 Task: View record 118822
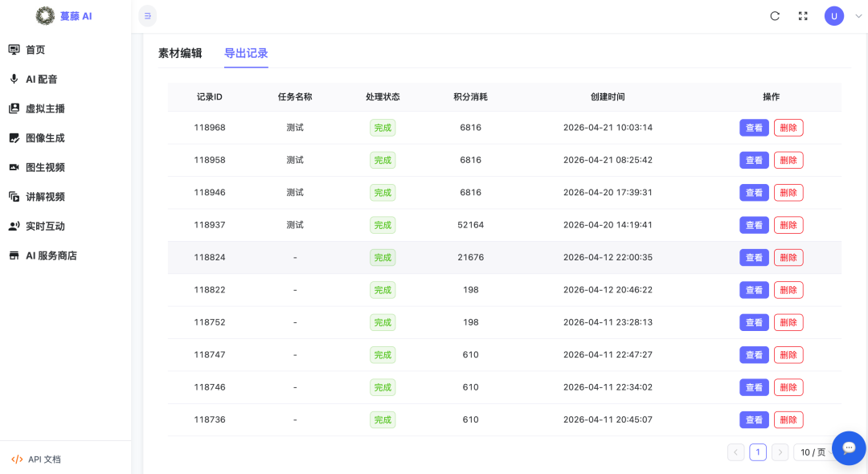(x=754, y=290)
